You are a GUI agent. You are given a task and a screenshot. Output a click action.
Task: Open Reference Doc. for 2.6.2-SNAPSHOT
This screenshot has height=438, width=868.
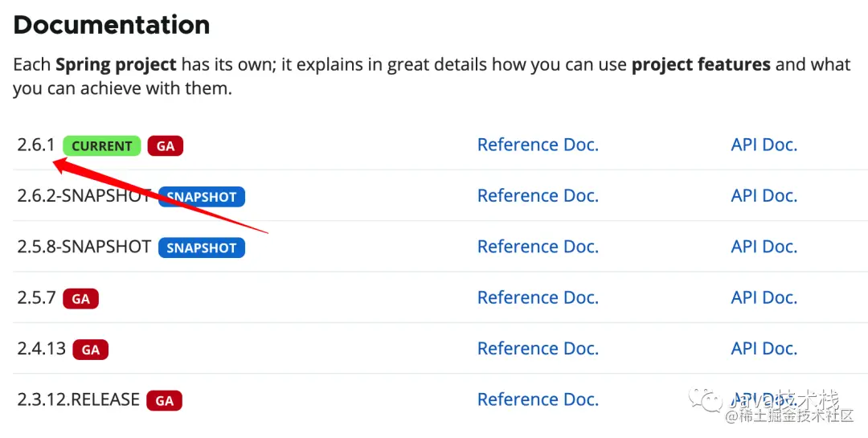pos(538,196)
